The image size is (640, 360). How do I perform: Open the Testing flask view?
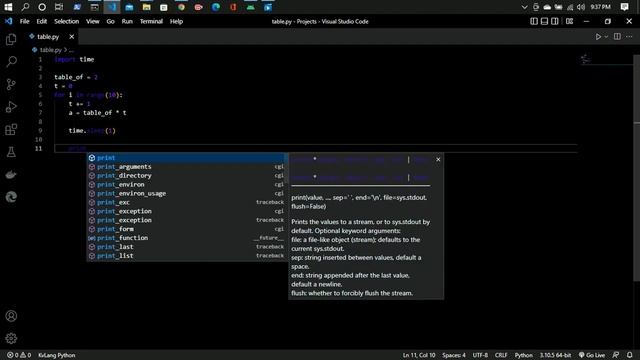tap(11, 152)
